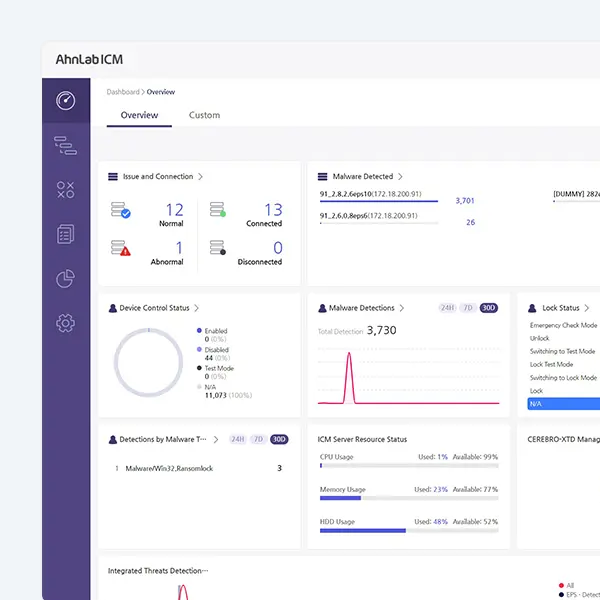Click the dashboard gauge icon in sidebar
The width and height of the screenshot is (600, 600).
pos(65,101)
